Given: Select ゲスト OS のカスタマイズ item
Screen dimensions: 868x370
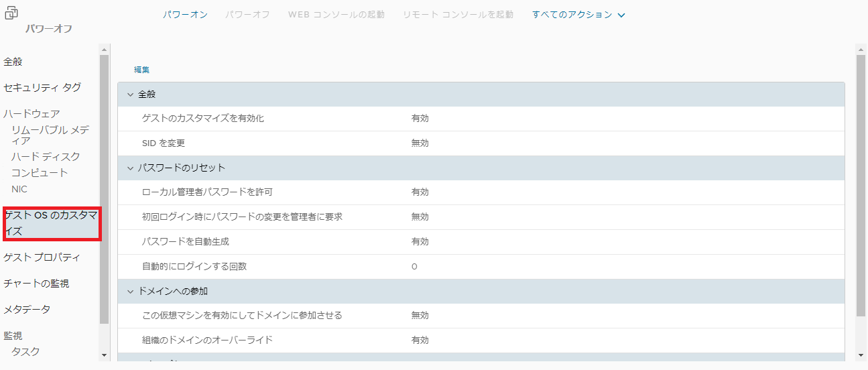Looking at the screenshot, I should tap(51, 223).
